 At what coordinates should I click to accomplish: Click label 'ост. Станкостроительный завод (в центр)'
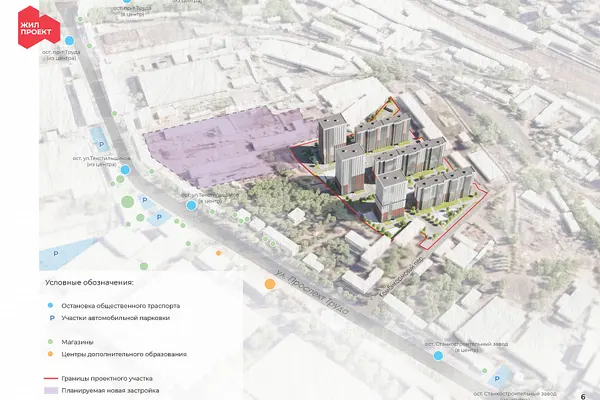coord(466,347)
